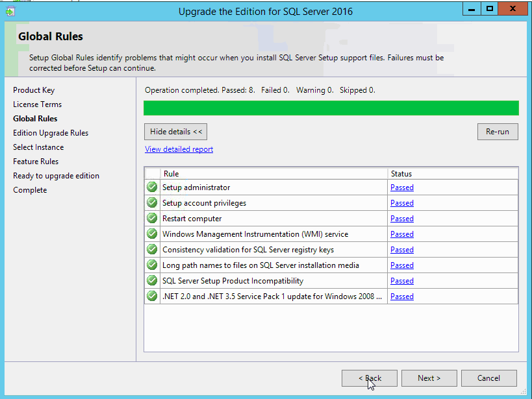Select the Edition Upgrade Rules step
Image resolution: width=532 pixels, height=399 pixels.
51,133
